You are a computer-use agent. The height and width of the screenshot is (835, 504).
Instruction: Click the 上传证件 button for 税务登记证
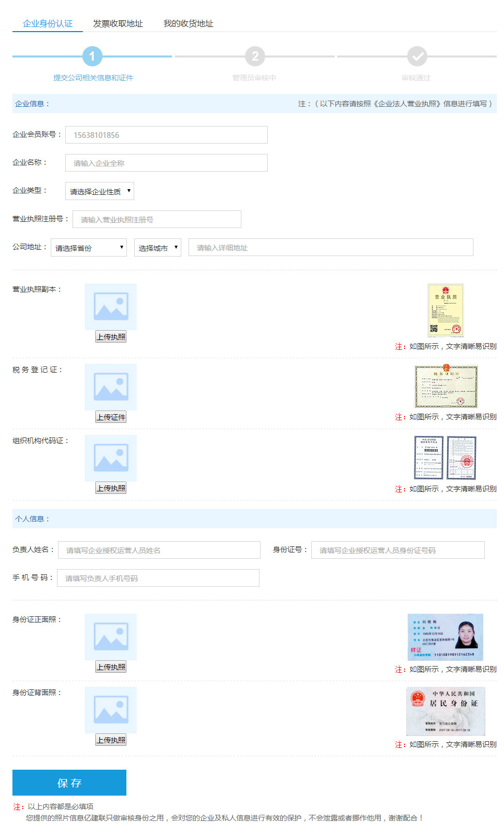(x=111, y=417)
